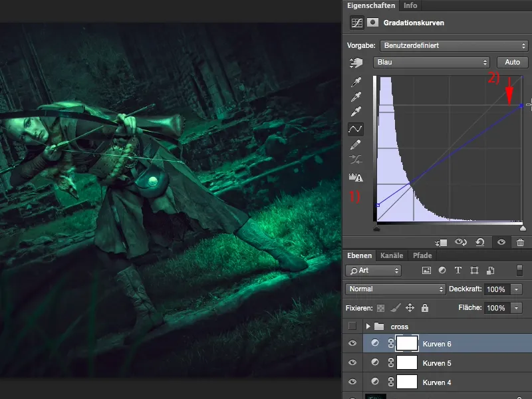Select the pencil draw curve tool
Image resolution: width=532 pixels, height=399 pixels.
356,145
